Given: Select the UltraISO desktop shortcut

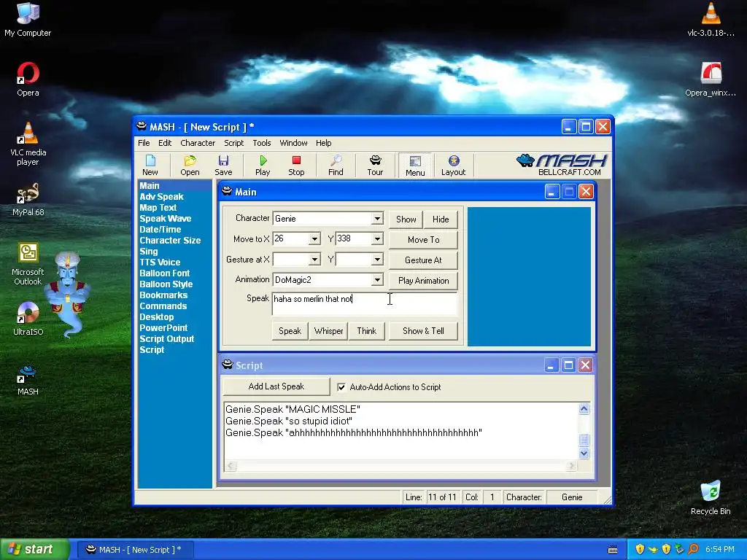Looking at the screenshot, I should (28, 319).
